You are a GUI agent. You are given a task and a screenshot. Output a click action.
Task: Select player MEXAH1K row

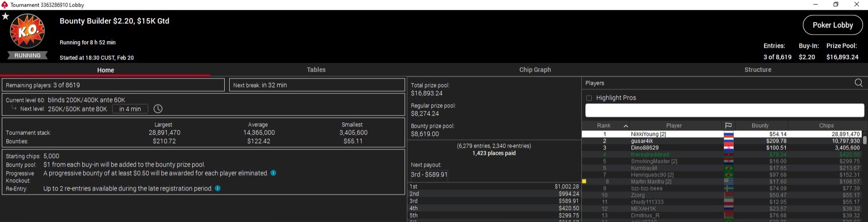(722, 209)
